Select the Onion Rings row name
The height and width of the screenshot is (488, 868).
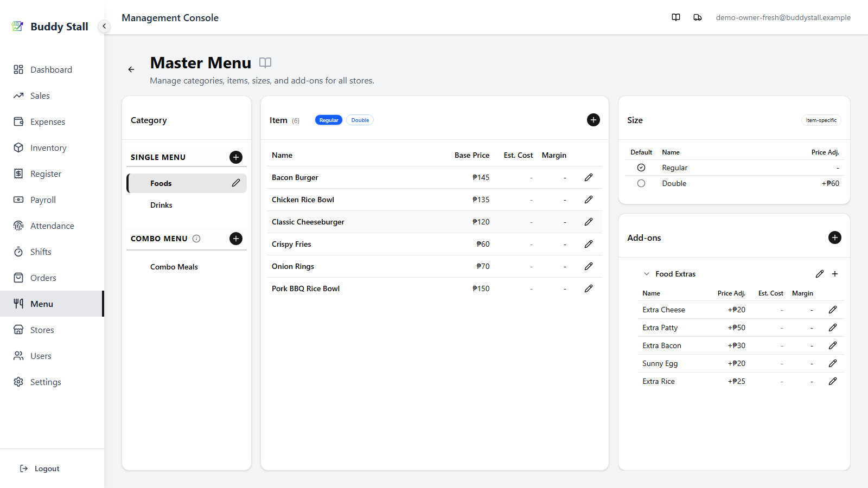[293, 266]
